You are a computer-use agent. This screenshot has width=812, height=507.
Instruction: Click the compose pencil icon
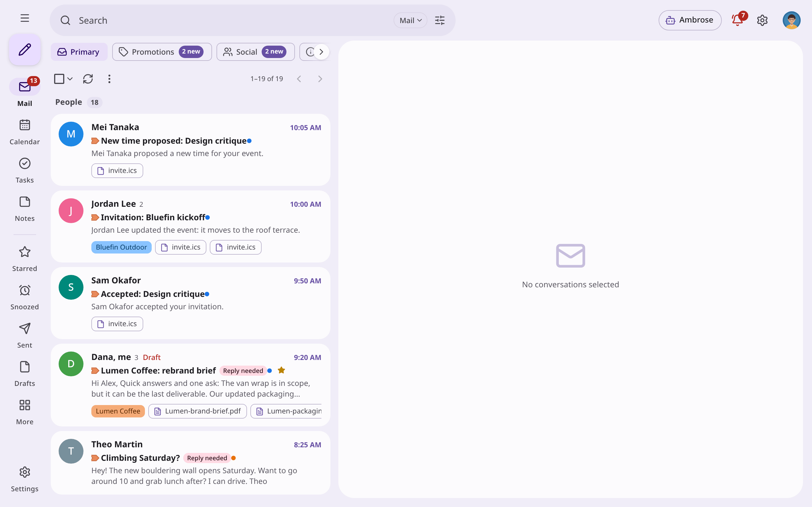[x=25, y=50]
